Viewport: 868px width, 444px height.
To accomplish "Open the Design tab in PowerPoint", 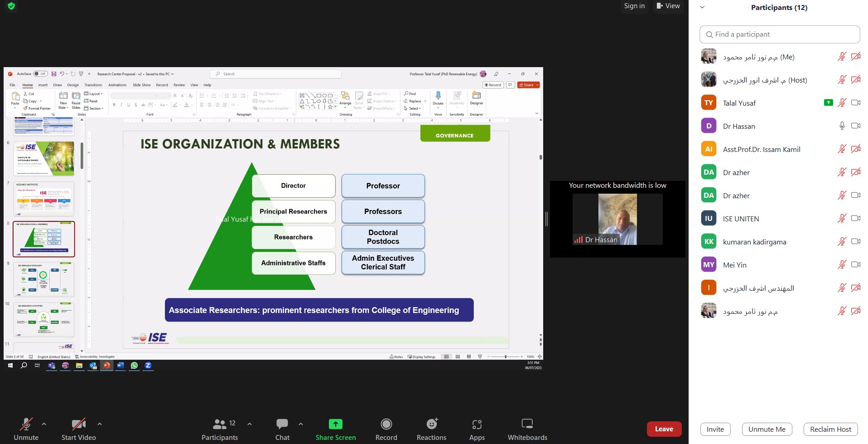I will [73, 85].
